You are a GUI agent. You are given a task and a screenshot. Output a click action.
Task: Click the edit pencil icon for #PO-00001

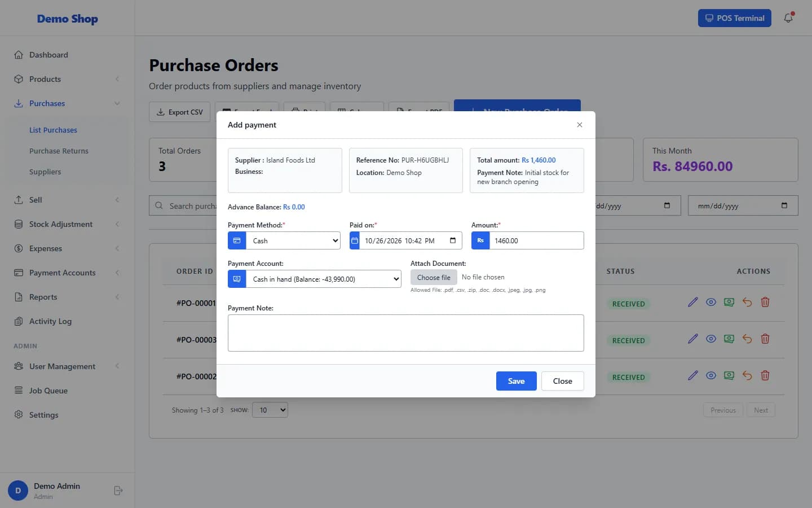point(693,302)
